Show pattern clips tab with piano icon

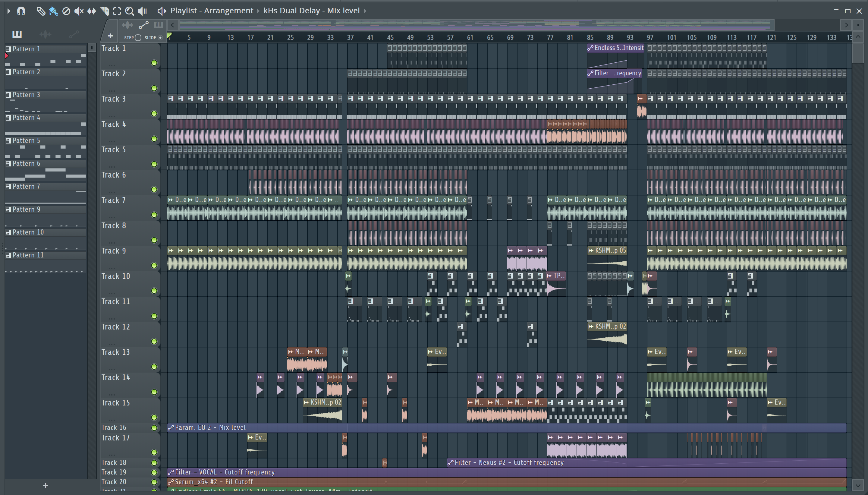[17, 34]
